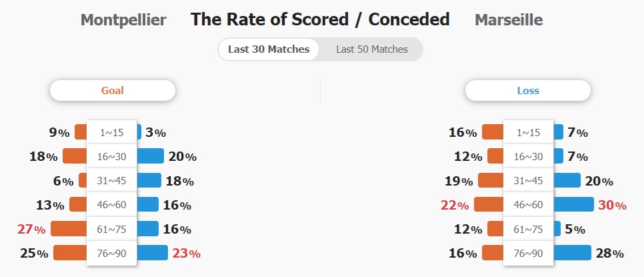Click the 30% blue loss bar

[x=573, y=204]
